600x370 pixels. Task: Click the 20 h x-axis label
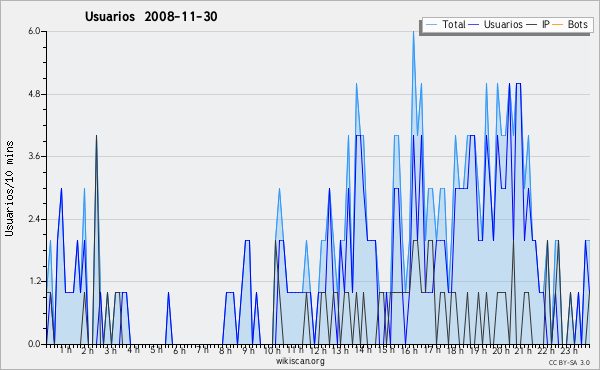click(501, 350)
